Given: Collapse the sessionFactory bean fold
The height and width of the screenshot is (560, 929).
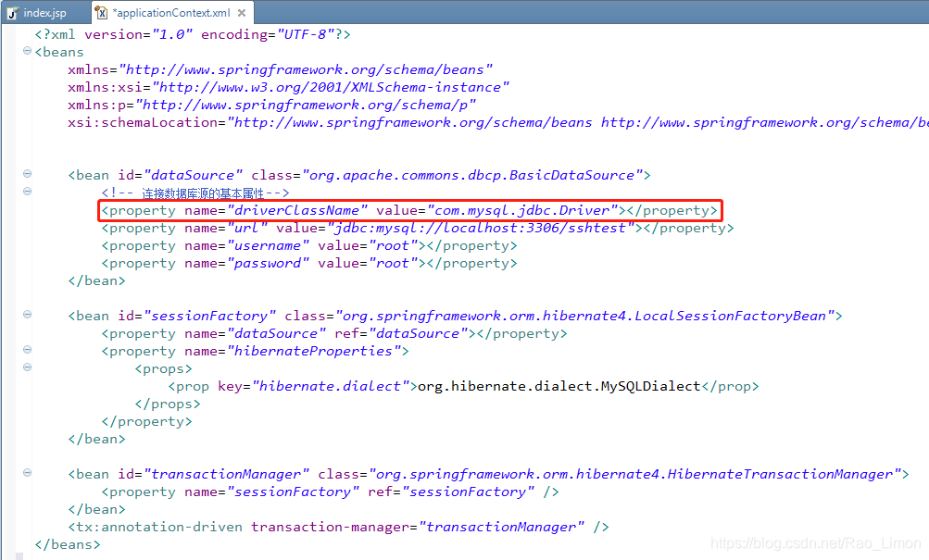Looking at the screenshot, I should point(27,315).
